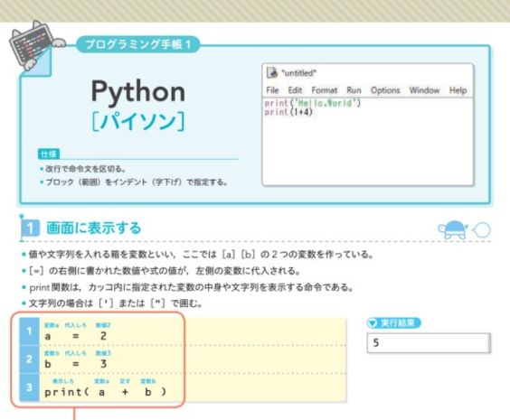Click the large Python title text

pyautogui.click(x=138, y=92)
